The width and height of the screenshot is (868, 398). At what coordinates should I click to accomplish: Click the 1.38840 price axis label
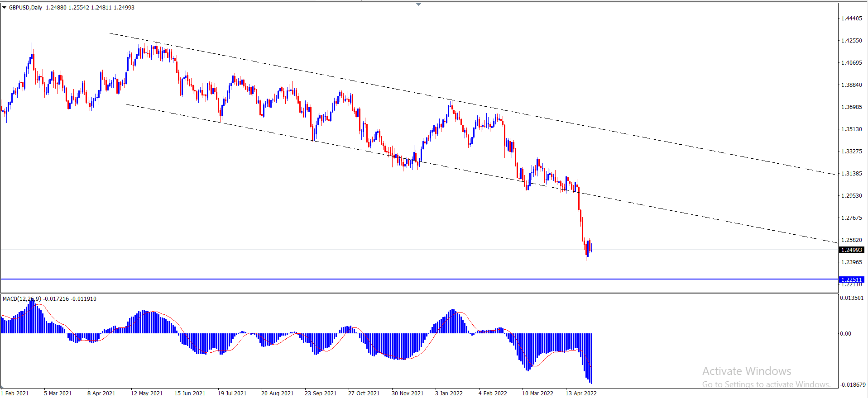point(852,85)
